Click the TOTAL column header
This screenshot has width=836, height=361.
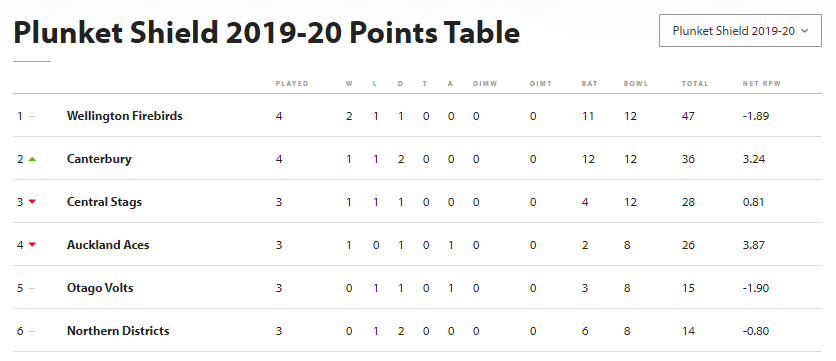695,84
